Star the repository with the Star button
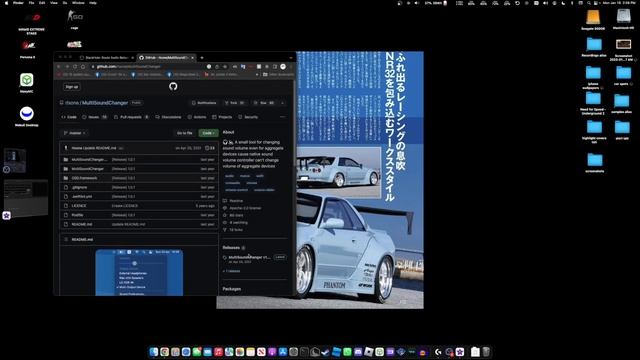640x360 pixels. tap(264, 103)
